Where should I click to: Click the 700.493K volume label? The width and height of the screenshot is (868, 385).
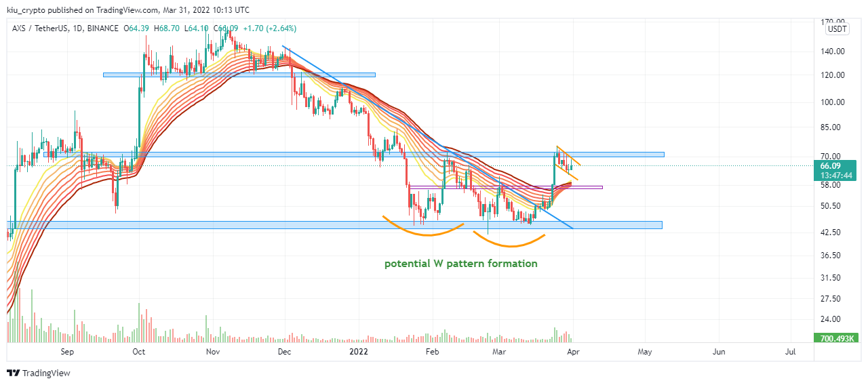(835, 338)
